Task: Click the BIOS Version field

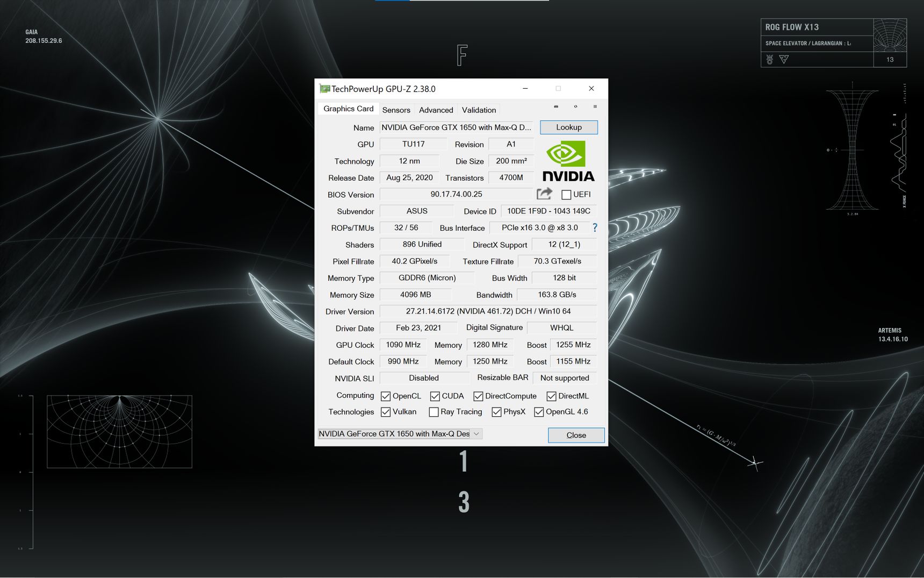Action: click(456, 194)
